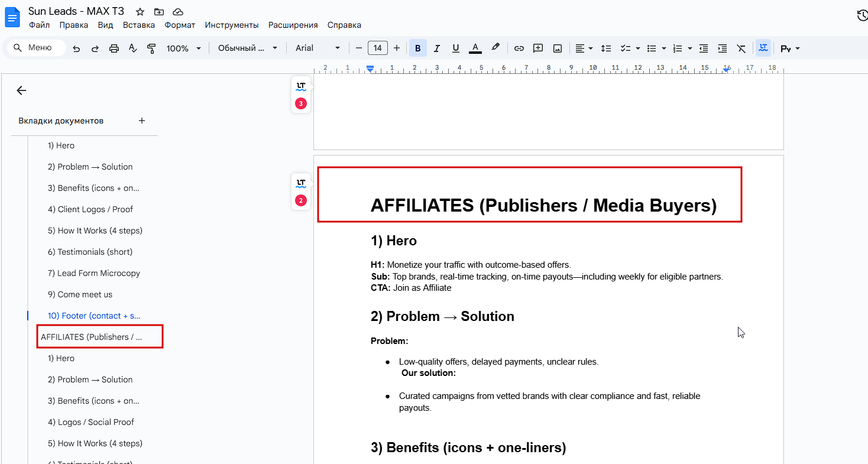Open the paragraph style dropdown
The height and width of the screenshot is (464, 868).
tap(247, 48)
